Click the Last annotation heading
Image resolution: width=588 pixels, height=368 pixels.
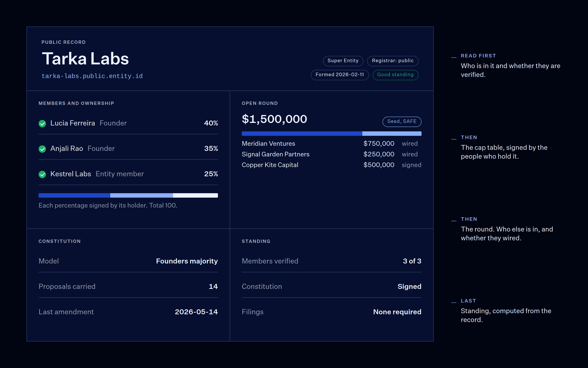coord(468,301)
